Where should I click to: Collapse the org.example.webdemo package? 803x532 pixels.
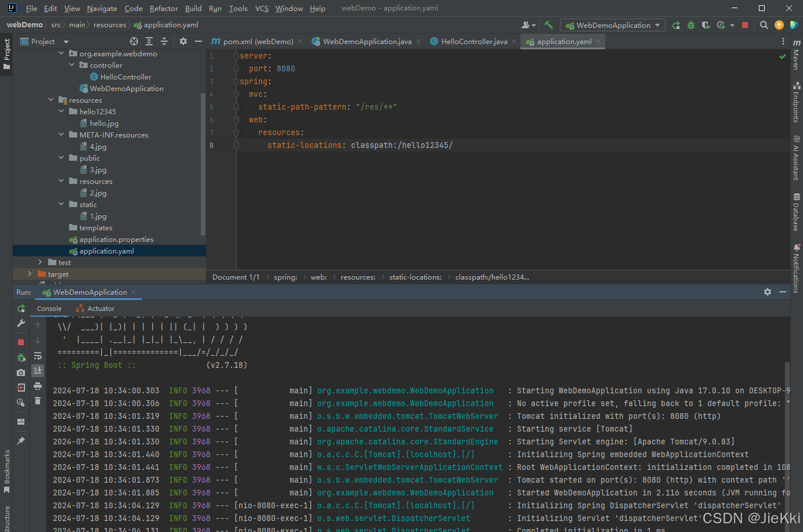[62, 53]
